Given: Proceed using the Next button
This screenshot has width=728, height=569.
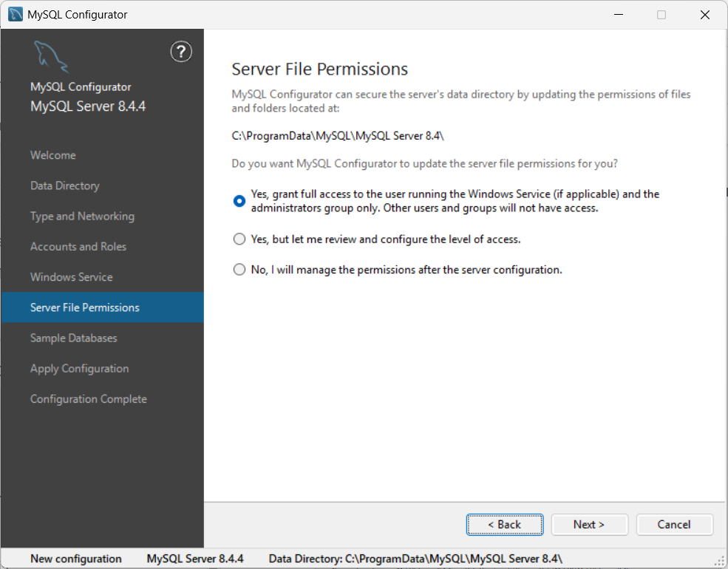Looking at the screenshot, I should click(x=589, y=525).
